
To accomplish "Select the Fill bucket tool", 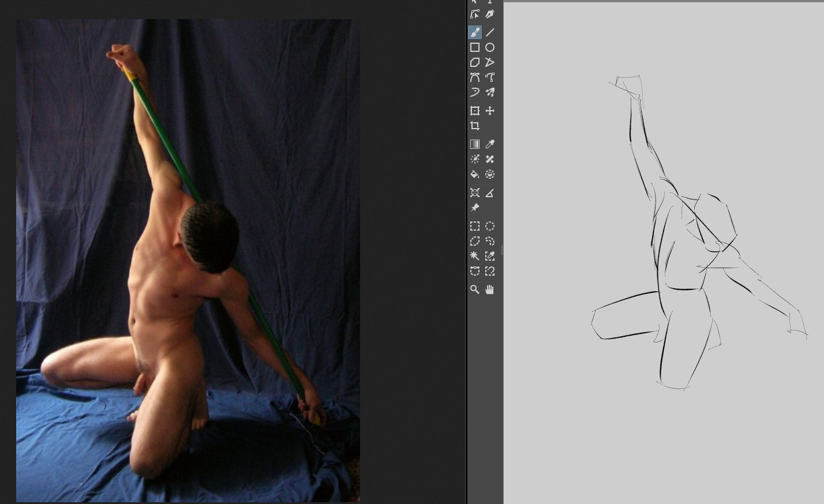I will (475, 174).
